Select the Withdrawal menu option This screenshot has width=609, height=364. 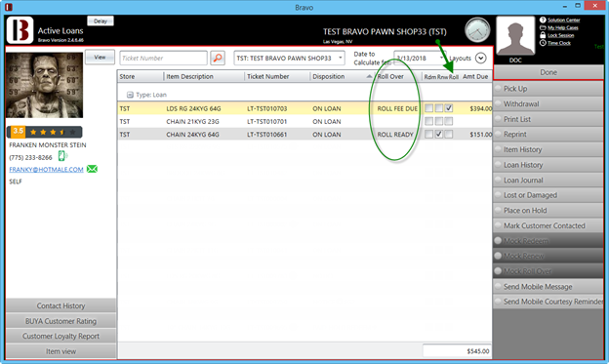pos(548,103)
